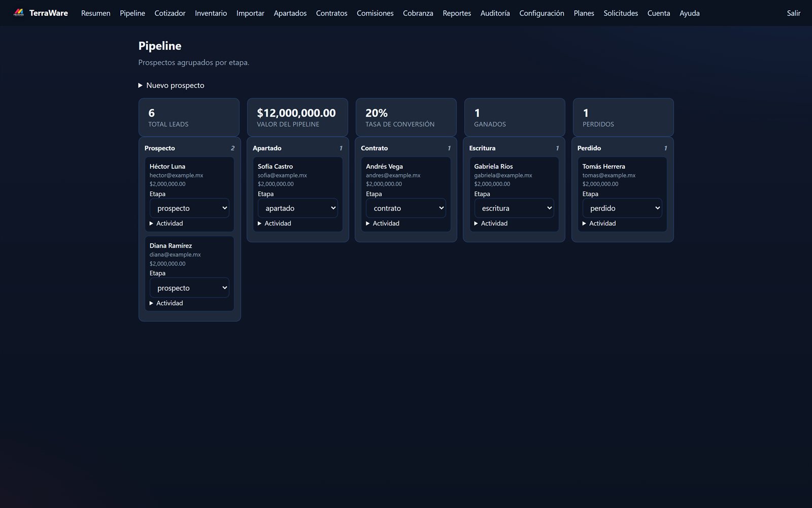Click the Contrato column header
The height and width of the screenshot is (508, 812).
[374, 148]
